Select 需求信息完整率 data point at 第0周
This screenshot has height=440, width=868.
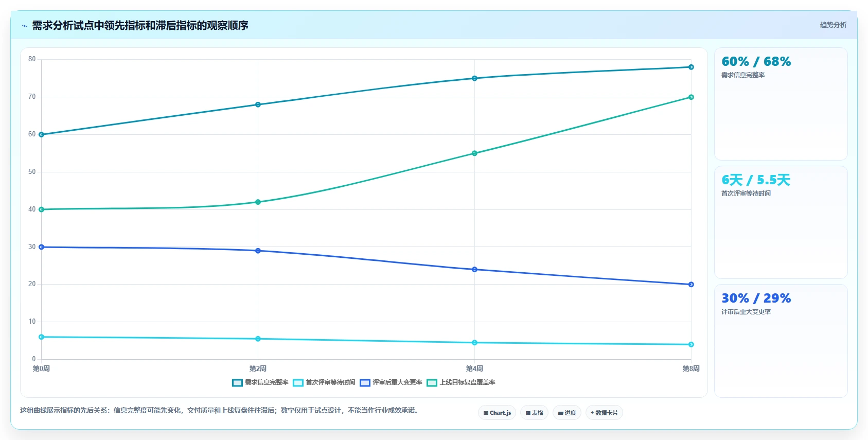(42, 134)
